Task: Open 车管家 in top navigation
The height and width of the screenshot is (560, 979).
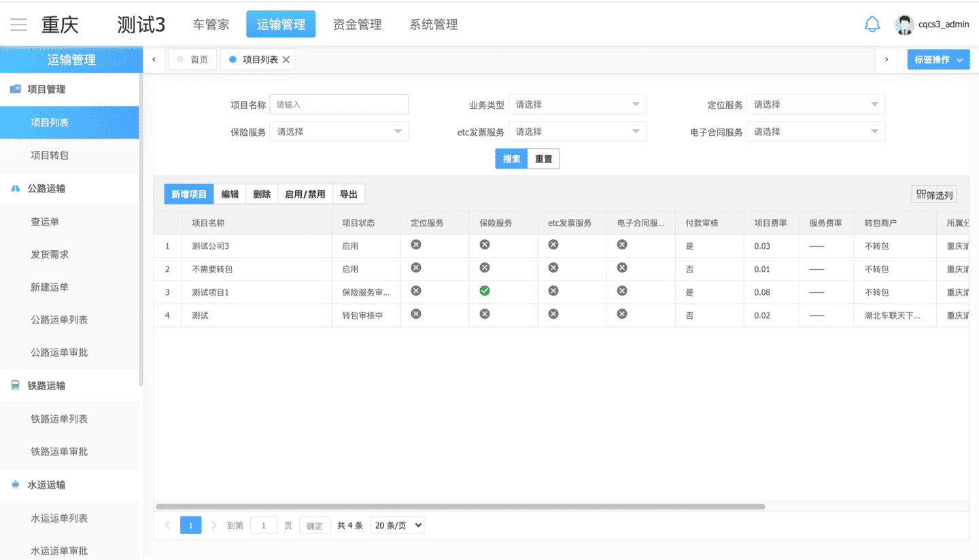Action: 211,24
